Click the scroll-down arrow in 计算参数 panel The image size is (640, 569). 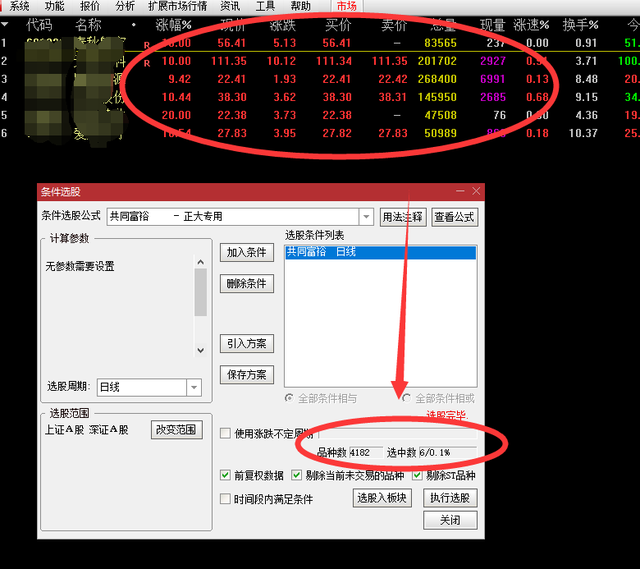click(x=200, y=348)
